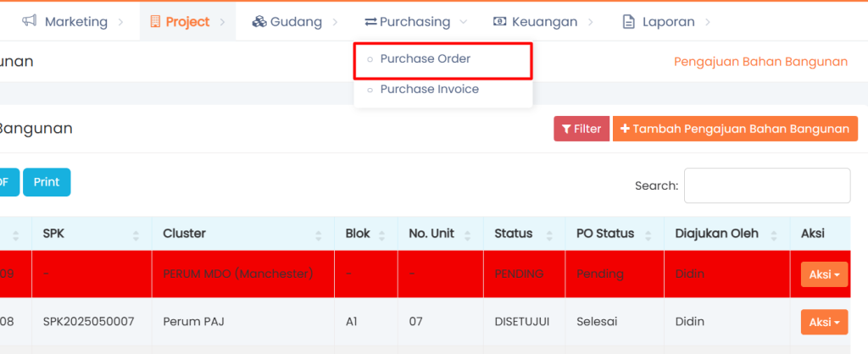The image size is (868, 354).
Task: Click the money icon beside Keuangan
Action: 500,21
